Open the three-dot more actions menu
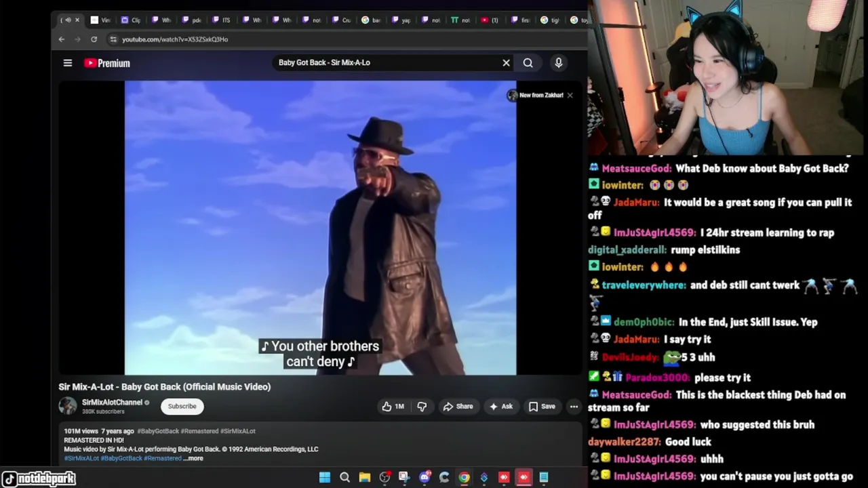868x488 pixels. pyautogui.click(x=574, y=406)
